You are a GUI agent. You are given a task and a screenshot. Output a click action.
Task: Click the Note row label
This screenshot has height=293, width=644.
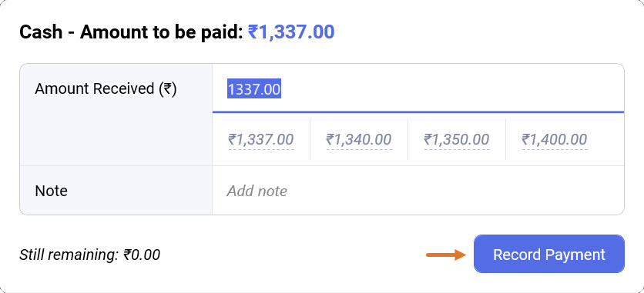[x=52, y=191]
